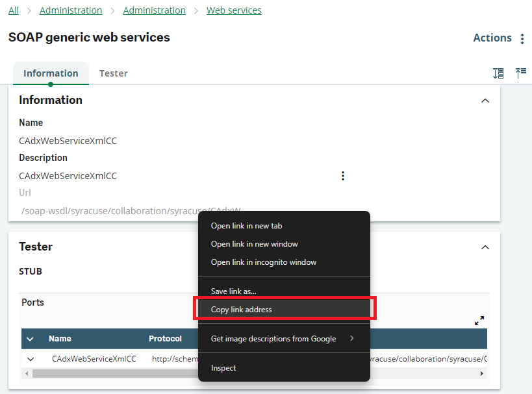Toggle all rows chevron in Ports header

point(30,339)
